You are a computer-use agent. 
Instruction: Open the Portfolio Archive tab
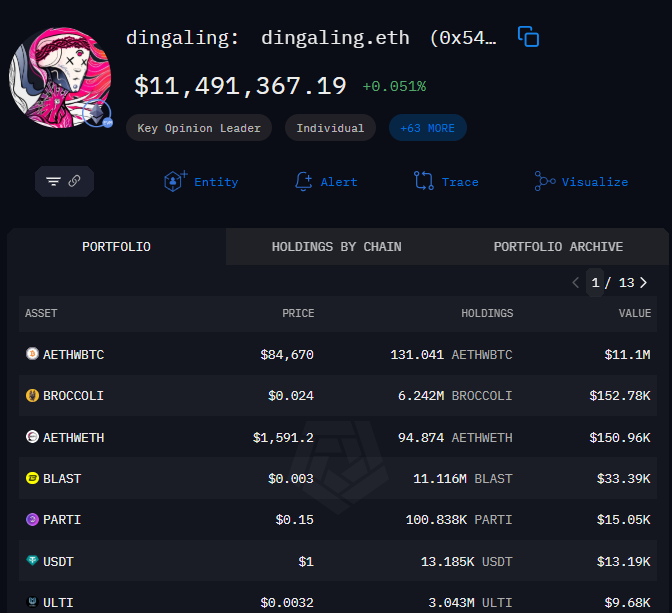(x=558, y=247)
